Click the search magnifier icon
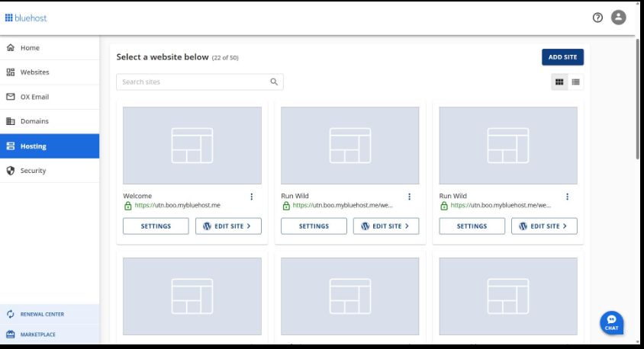Viewport: 644px width, 349px height. (x=274, y=82)
